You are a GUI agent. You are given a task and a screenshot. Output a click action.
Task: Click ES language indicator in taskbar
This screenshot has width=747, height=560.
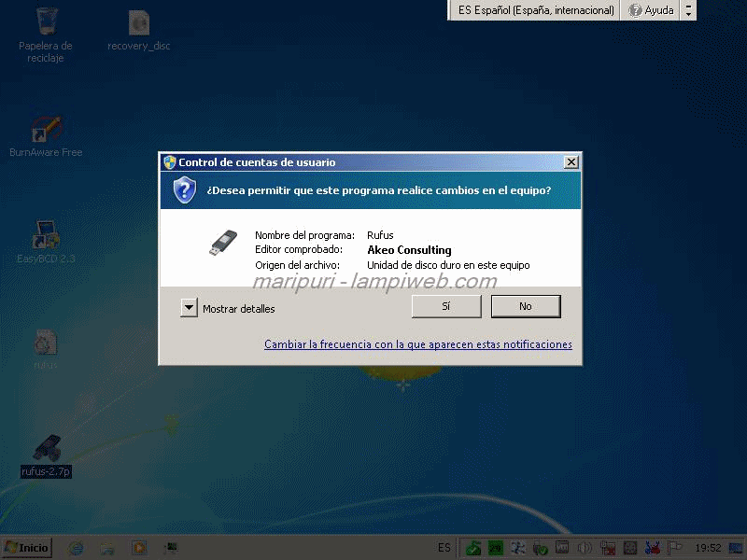coord(444,548)
